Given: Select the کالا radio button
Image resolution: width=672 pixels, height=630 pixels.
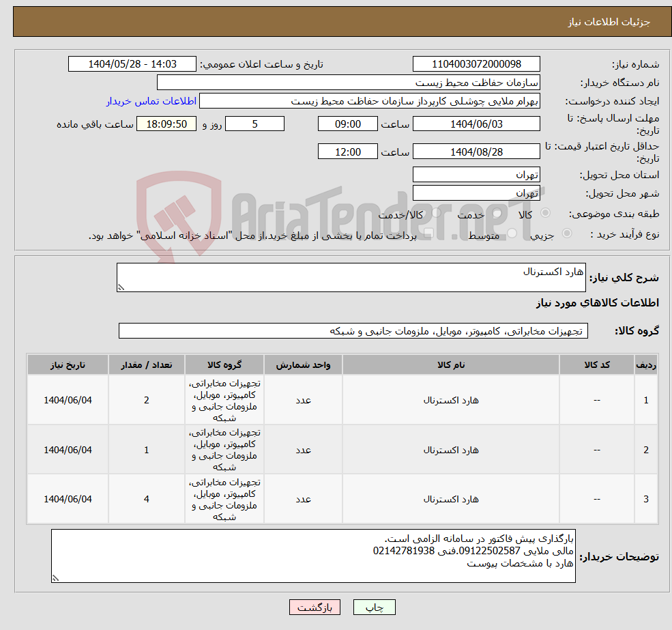Looking at the screenshot, I should (546, 213).
